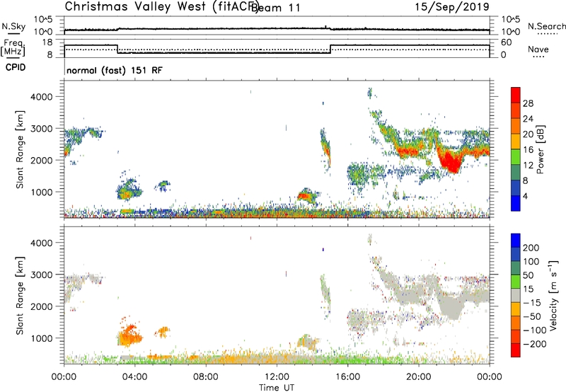Click the 'Freq. [MHz]' label
The height and width of the screenshot is (392, 566).
pos(13,48)
